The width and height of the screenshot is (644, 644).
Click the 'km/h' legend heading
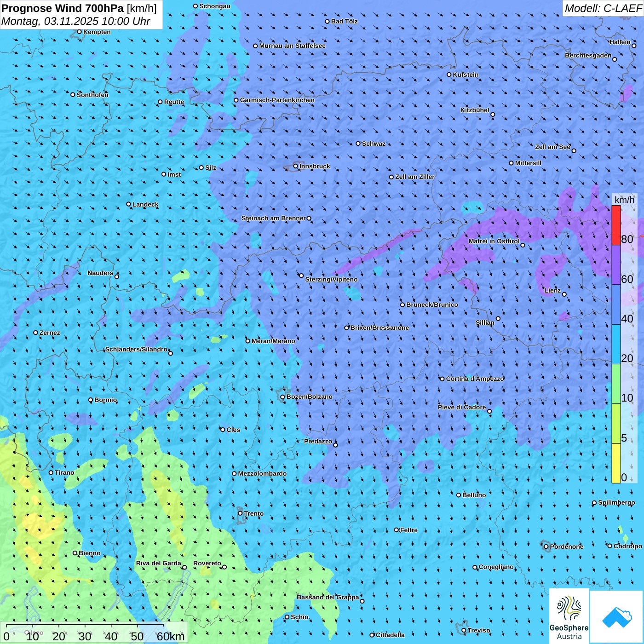click(x=625, y=200)
